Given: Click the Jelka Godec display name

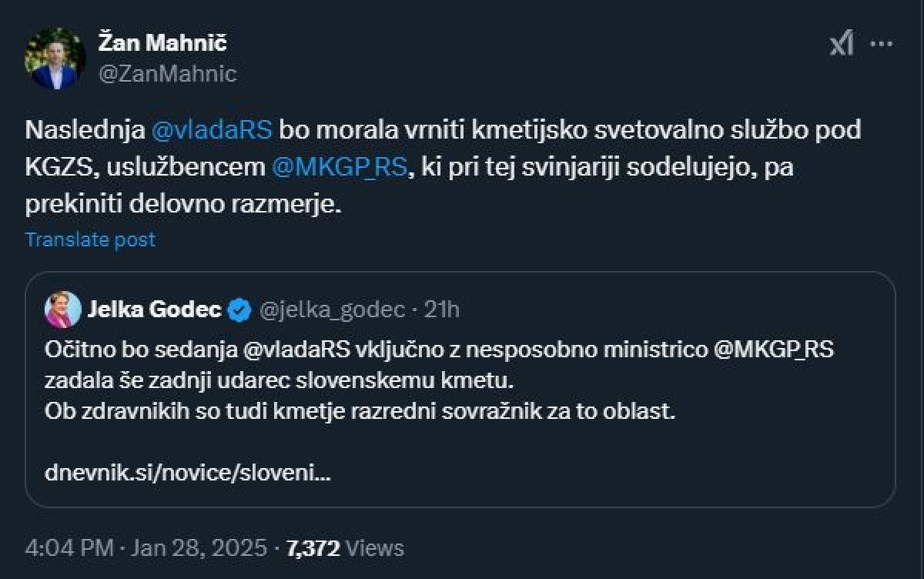Looking at the screenshot, I should [x=154, y=310].
